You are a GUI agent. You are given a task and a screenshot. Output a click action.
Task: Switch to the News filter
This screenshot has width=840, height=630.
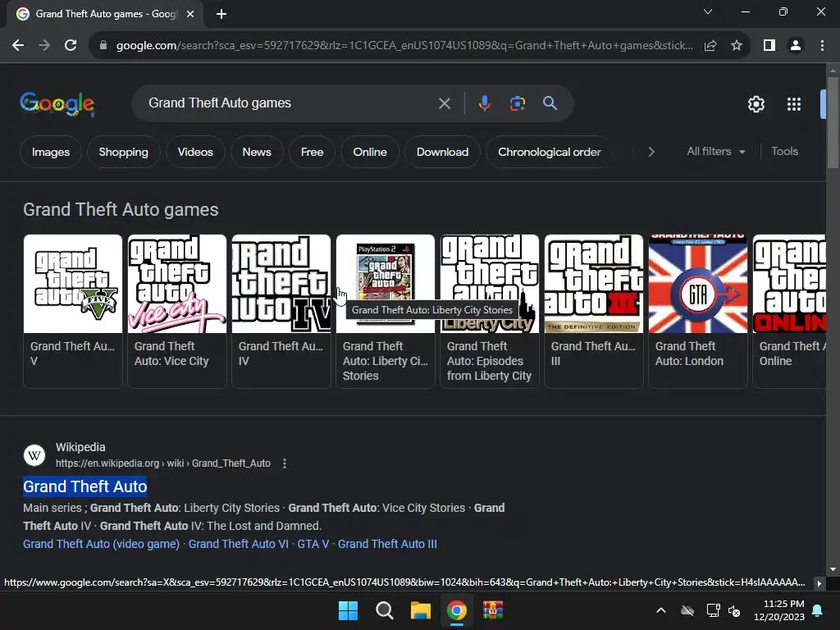(x=257, y=152)
